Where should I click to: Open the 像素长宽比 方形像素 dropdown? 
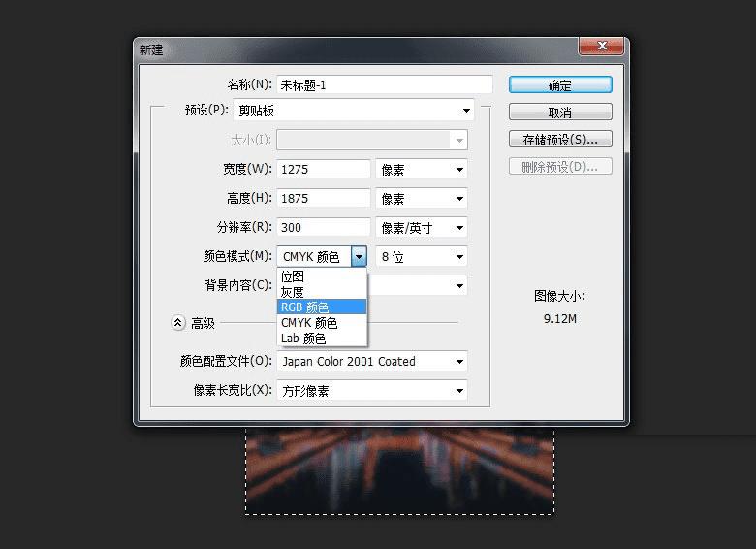click(372, 390)
